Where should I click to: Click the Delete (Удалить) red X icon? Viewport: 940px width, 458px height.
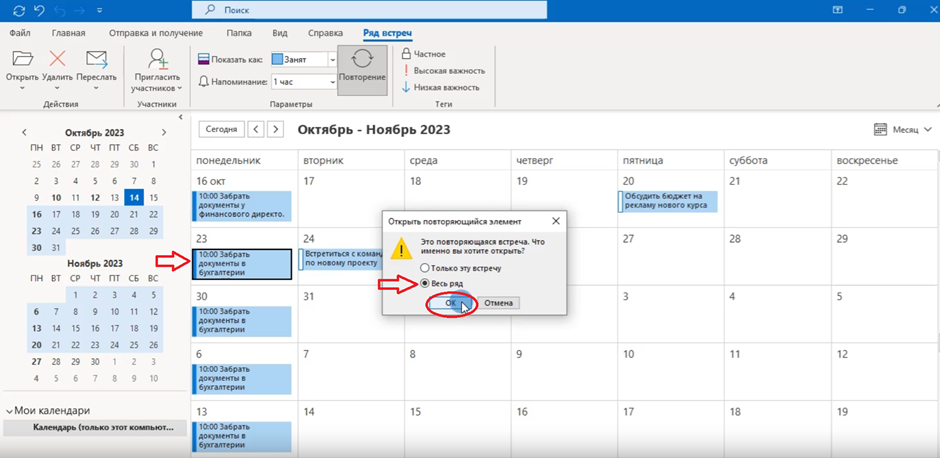[58, 60]
